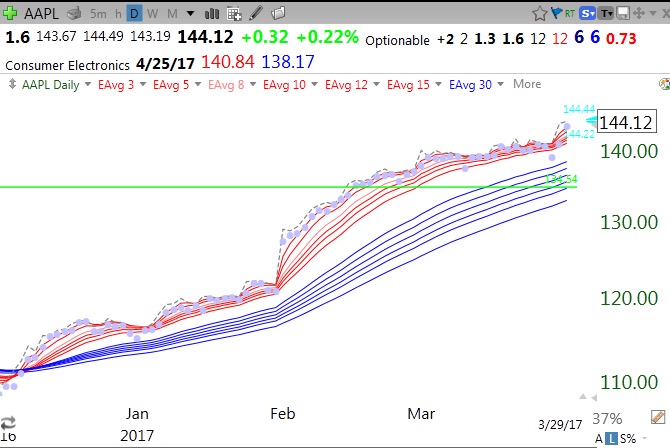670x448 pixels.
Task: Select the Daily D time frame
Action: pos(134,14)
